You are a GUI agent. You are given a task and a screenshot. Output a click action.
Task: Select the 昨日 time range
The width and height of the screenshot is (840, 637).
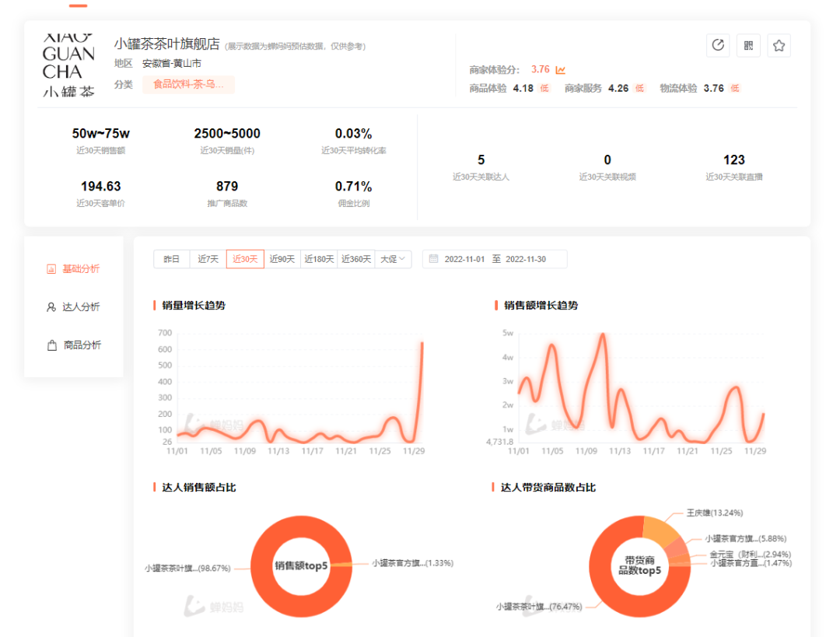[172, 259]
